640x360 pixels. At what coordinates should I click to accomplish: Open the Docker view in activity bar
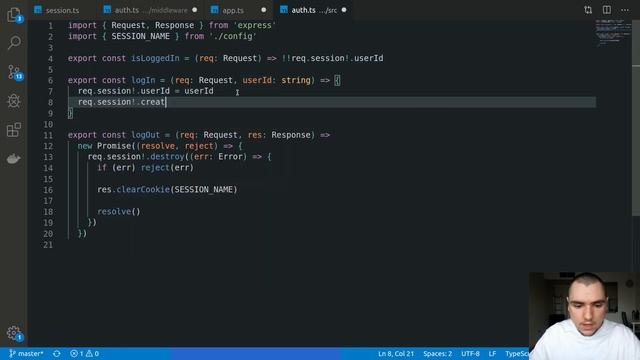[13, 159]
